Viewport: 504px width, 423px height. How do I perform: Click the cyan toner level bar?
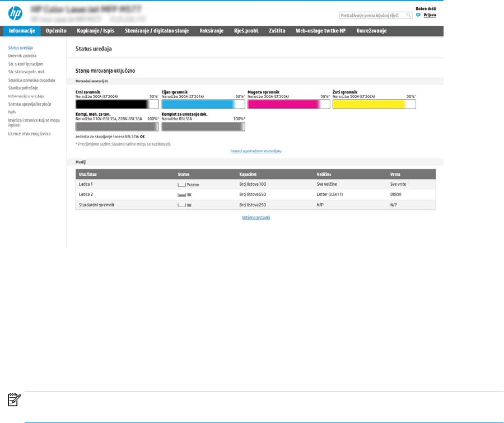(203, 104)
